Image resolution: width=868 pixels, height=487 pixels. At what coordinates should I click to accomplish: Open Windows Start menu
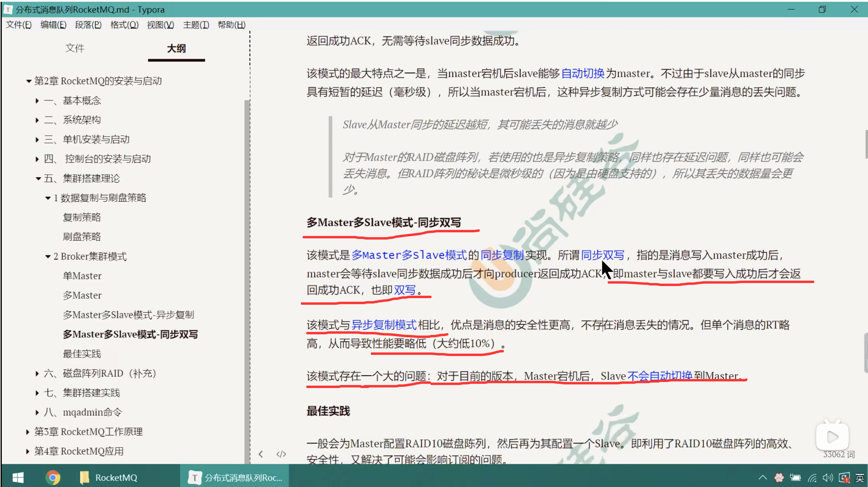18,477
